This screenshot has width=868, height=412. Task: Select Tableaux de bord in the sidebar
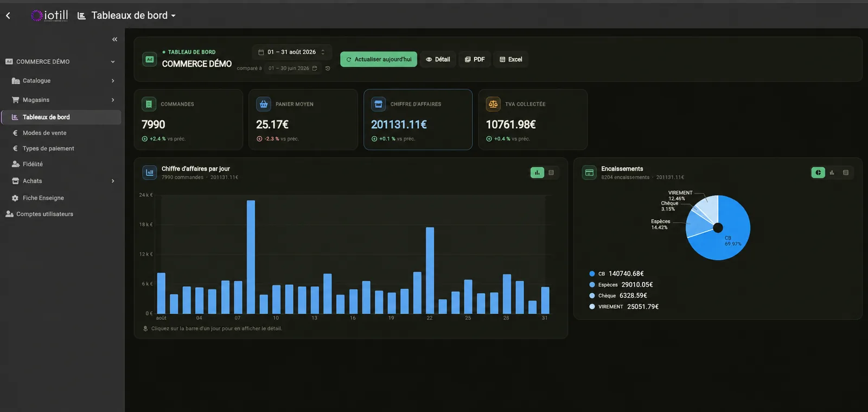click(x=61, y=117)
